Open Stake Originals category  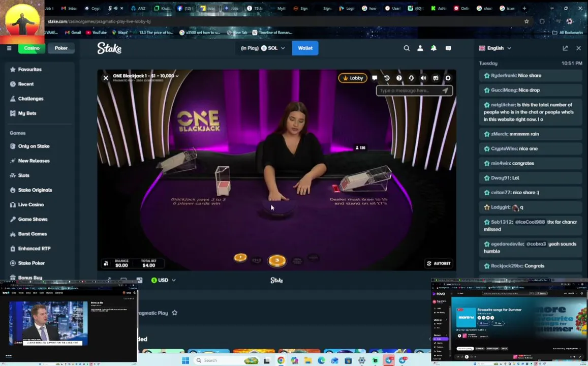[x=31, y=190]
